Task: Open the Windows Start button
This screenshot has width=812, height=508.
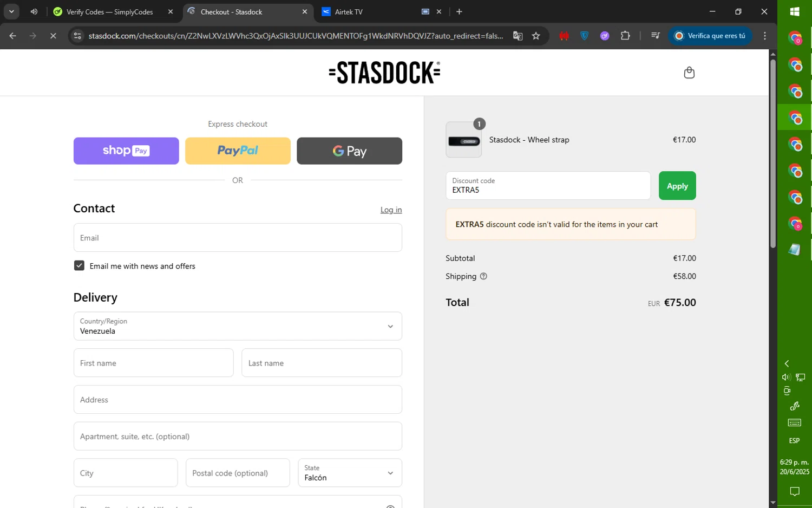Action: coord(795,12)
